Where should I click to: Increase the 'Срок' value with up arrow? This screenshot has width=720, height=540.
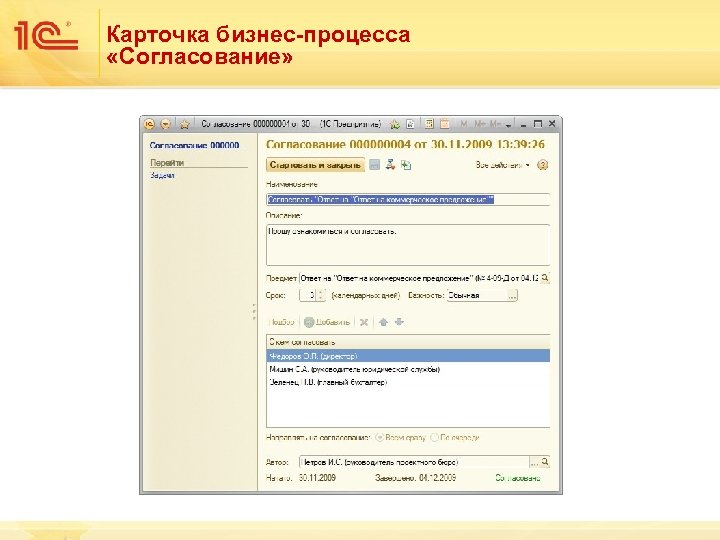click(321, 292)
